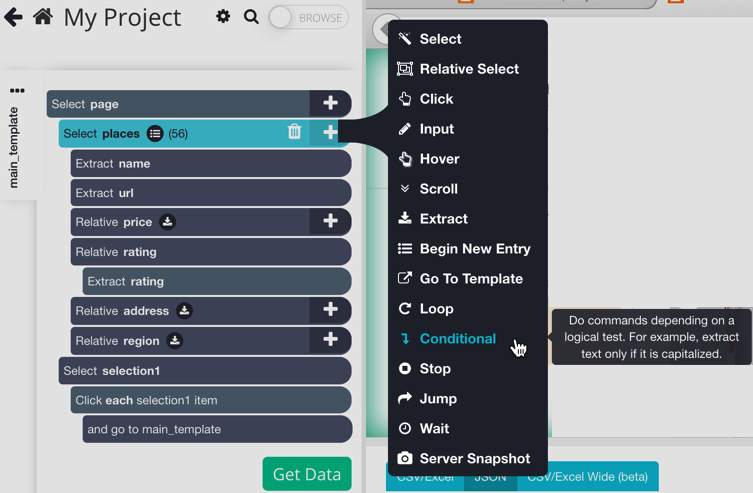
Task: Click the download icon beside Relative region
Action: click(x=175, y=341)
